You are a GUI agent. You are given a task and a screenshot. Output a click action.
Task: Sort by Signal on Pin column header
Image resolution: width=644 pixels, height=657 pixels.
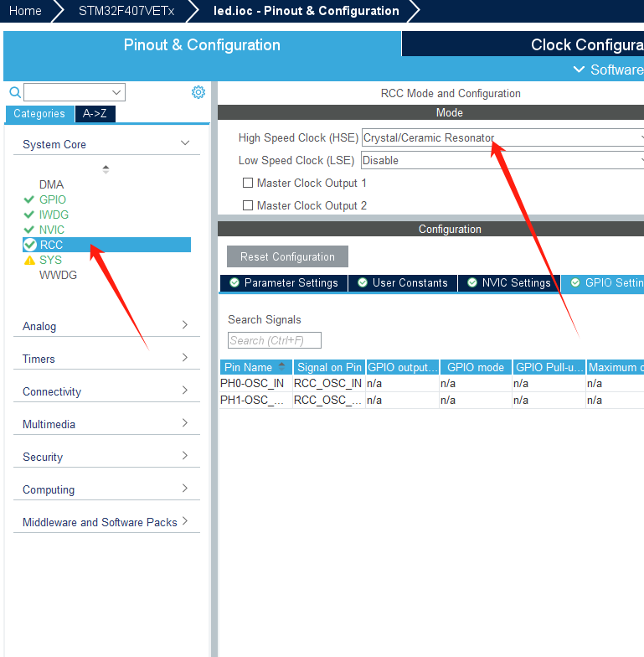coord(329,367)
